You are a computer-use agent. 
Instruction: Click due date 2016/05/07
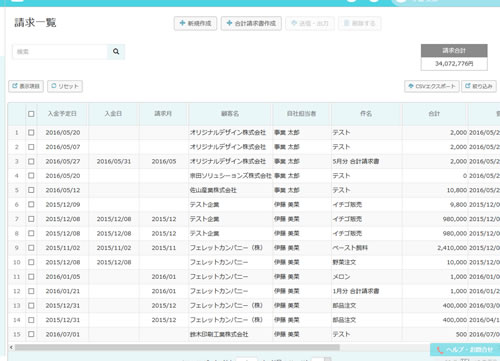[63, 147]
